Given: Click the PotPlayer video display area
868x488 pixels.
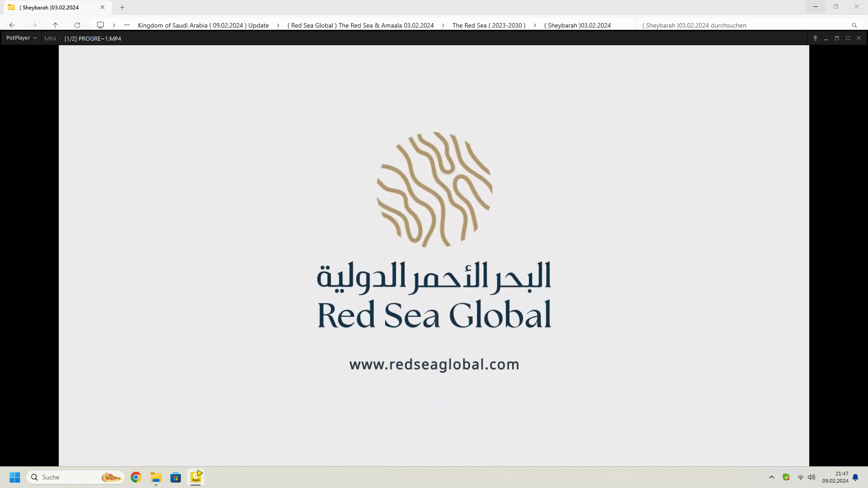Looking at the screenshot, I should pos(434,255).
